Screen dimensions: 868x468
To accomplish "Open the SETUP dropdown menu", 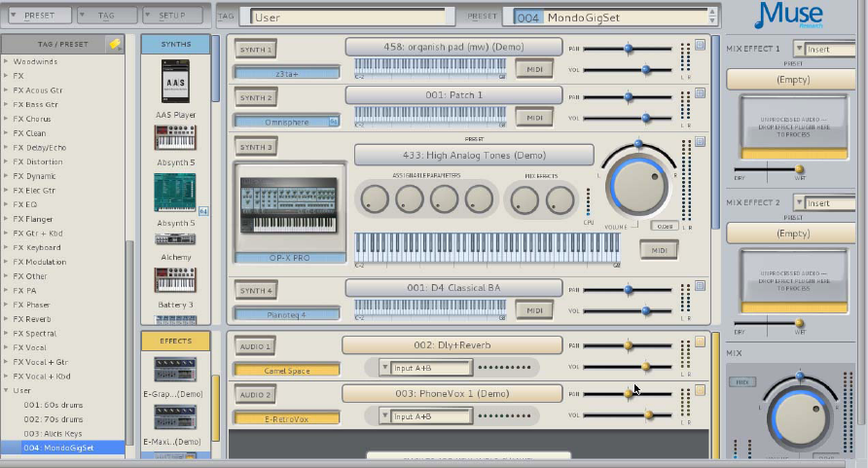I will pos(172,16).
